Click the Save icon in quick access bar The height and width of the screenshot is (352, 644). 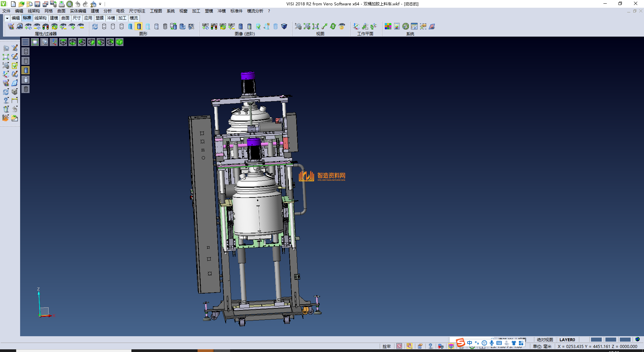[x=37, y=4]
